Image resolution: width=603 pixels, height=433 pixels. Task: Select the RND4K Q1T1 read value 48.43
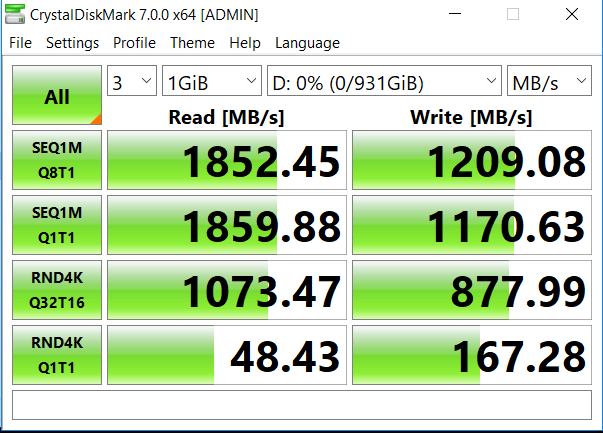pyautogui.click(x=227, y=355)
